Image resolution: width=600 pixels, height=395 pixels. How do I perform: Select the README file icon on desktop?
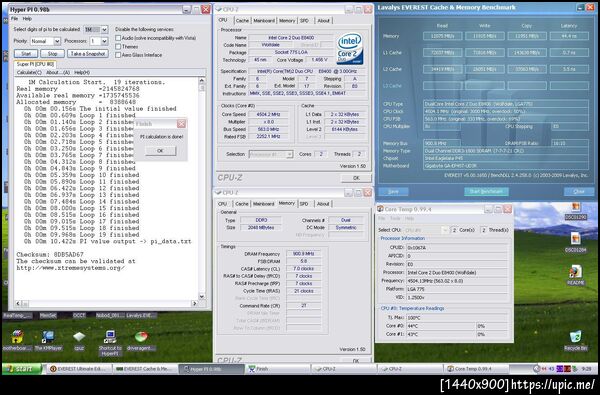tap(576, 272)
